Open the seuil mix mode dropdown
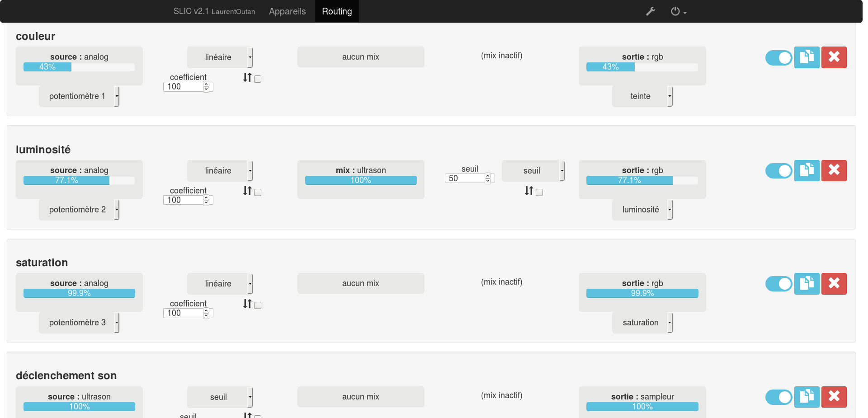Viewport: 868px width, 418px height. pos(533,171)
